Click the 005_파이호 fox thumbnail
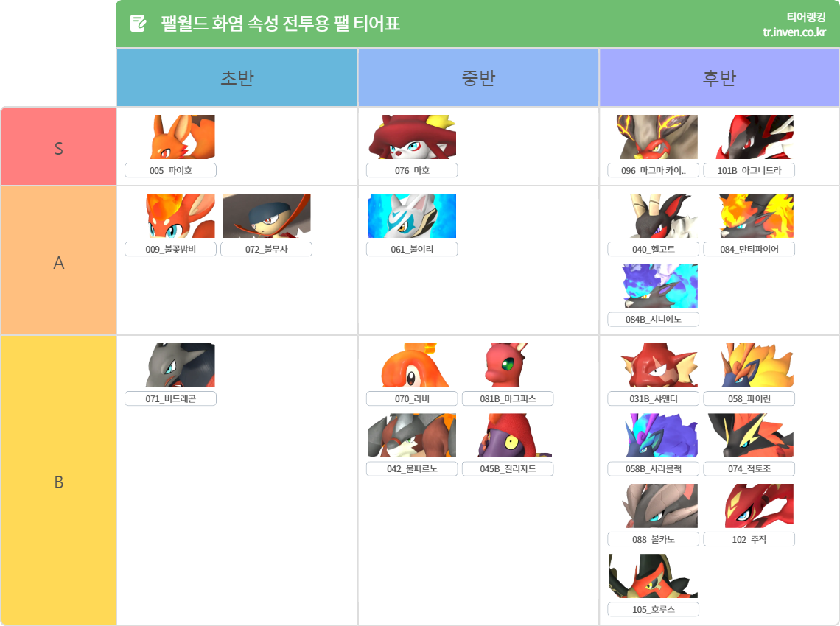This screenshot has height=626, width=840. point(183,137)
